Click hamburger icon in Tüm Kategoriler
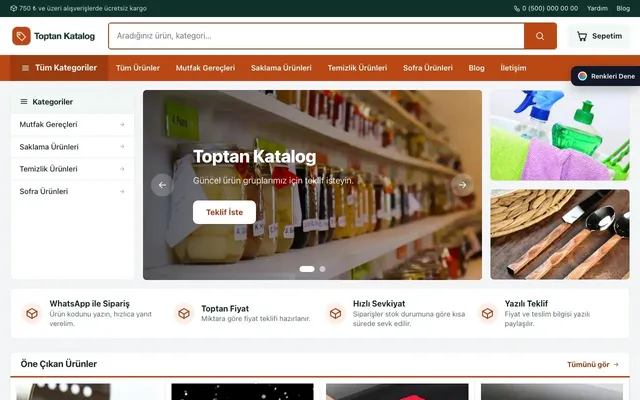The width and height of the screenshot is (640, 400). click(x=25, y=68)
